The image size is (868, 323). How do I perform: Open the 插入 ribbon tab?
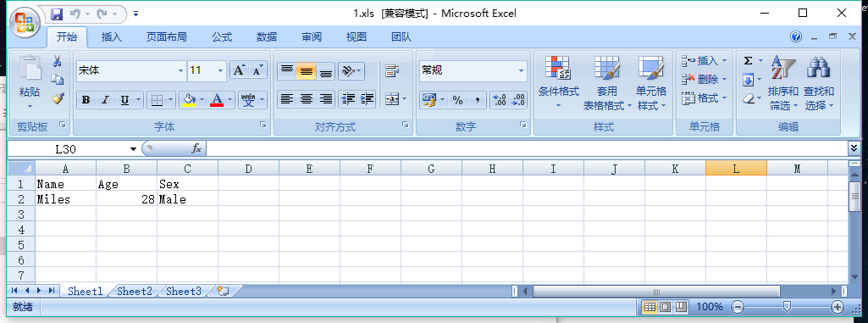(111, 37)
